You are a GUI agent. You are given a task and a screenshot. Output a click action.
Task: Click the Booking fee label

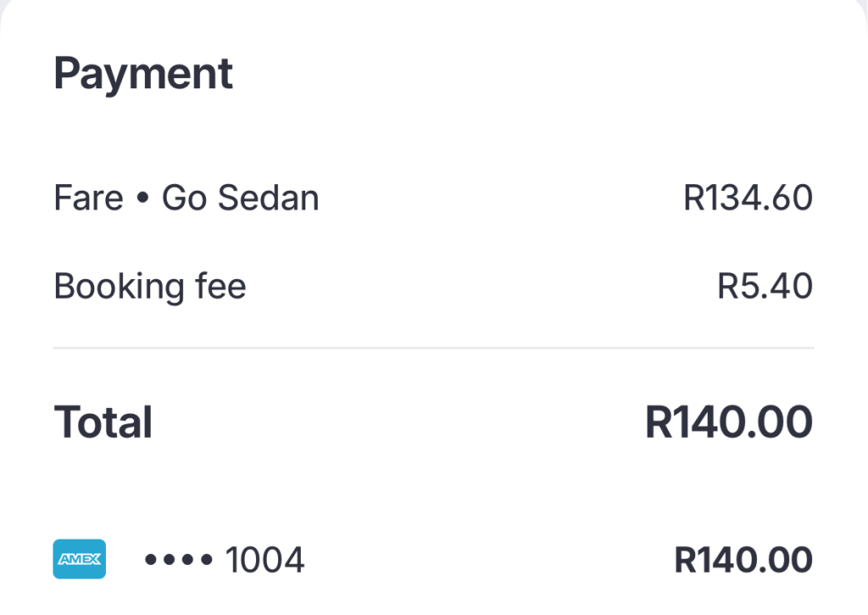150,287
